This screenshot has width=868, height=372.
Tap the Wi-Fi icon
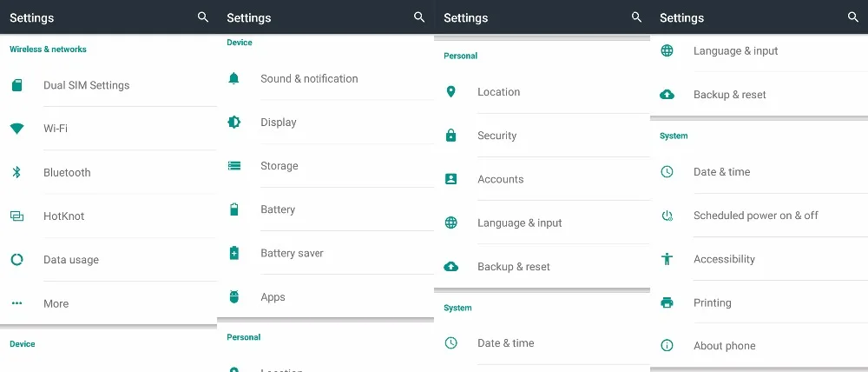[x=17, y=129]
